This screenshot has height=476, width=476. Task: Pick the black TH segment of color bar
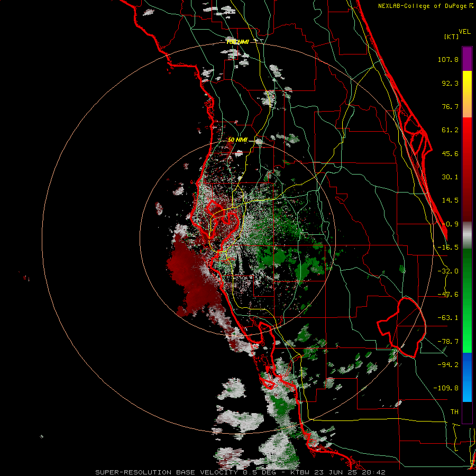[467, 412]
